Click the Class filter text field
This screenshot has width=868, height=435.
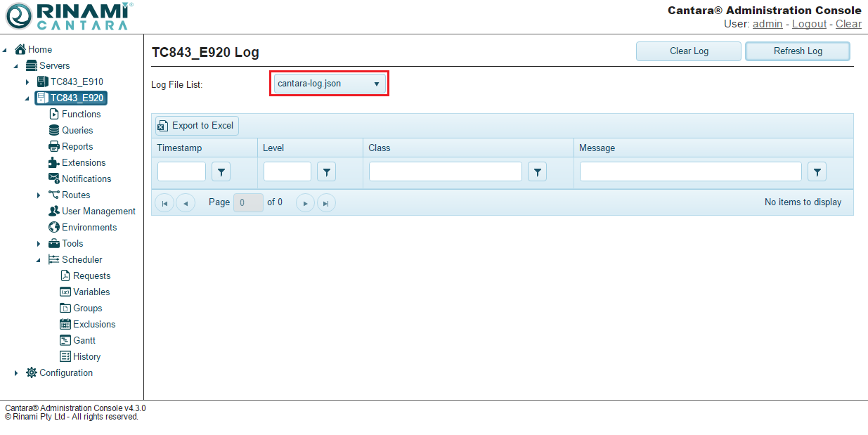(x=445, y=171)
